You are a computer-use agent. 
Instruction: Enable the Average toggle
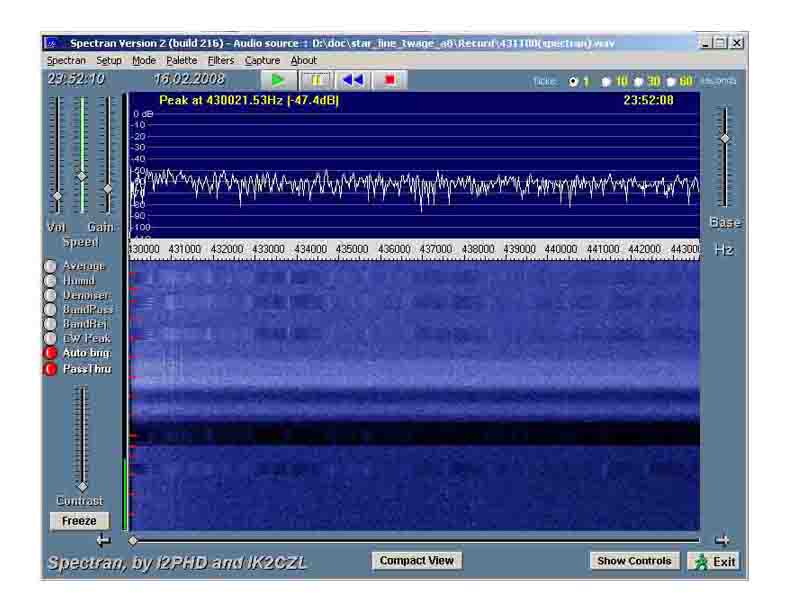tap(51, 266)
